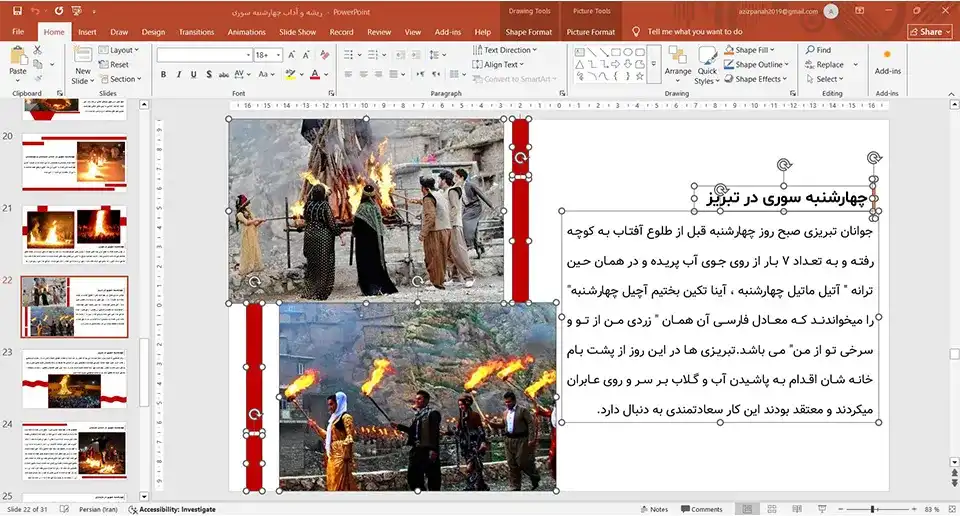This screenshot has width=960, height=516.
Task: Apply strikethrough formatting
Action: pos(224,75)
